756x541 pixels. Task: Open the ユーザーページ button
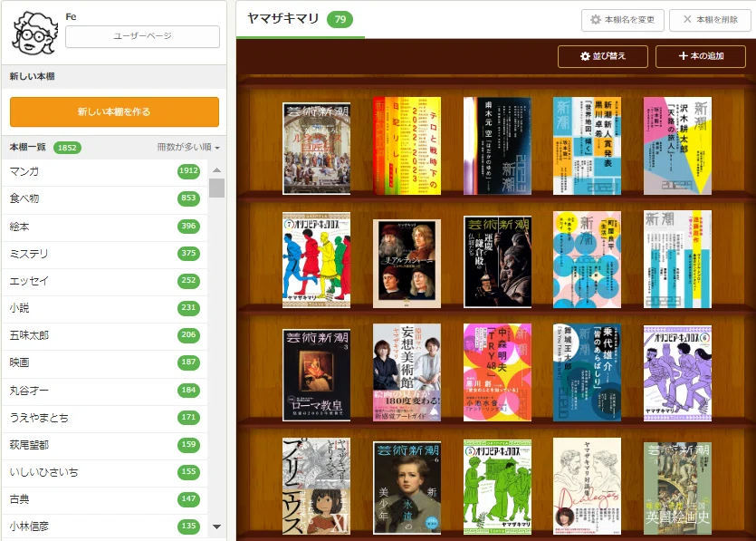(142, 36)
